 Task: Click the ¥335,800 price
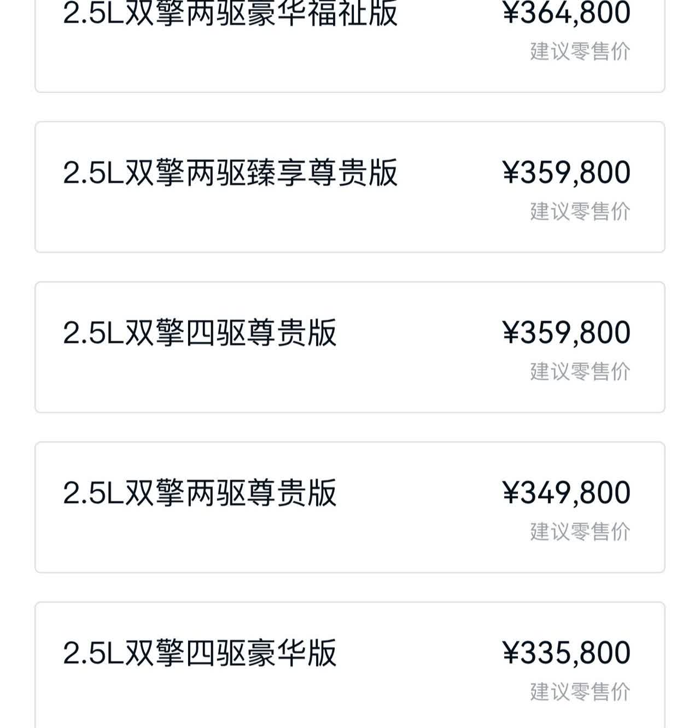pos(566,653)
